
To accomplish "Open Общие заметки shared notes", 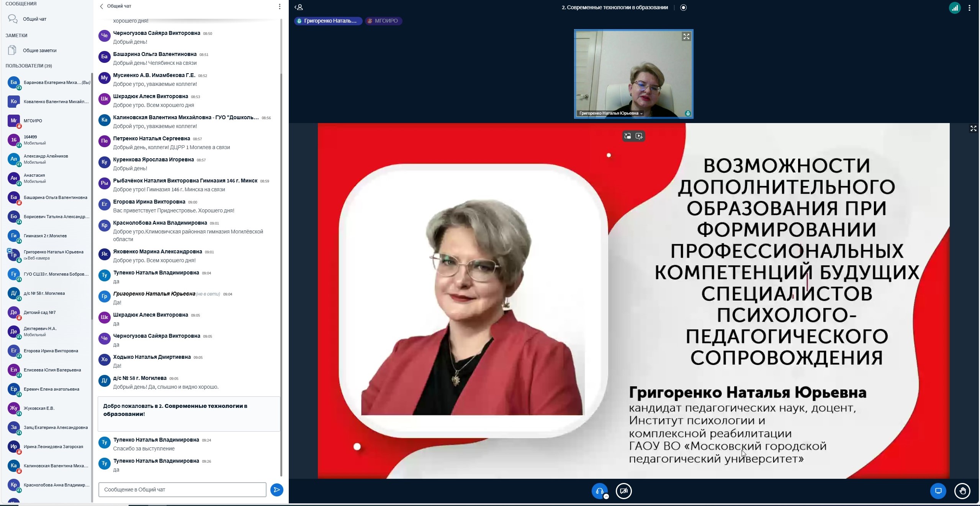I will tap(39, 51).
